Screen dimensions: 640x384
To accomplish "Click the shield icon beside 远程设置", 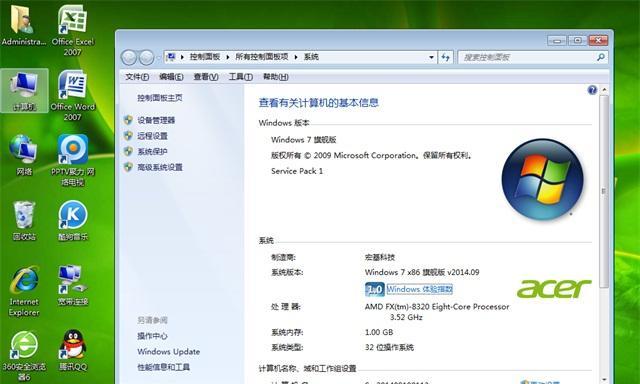I will pyautogui.click(x=128, y=135).
